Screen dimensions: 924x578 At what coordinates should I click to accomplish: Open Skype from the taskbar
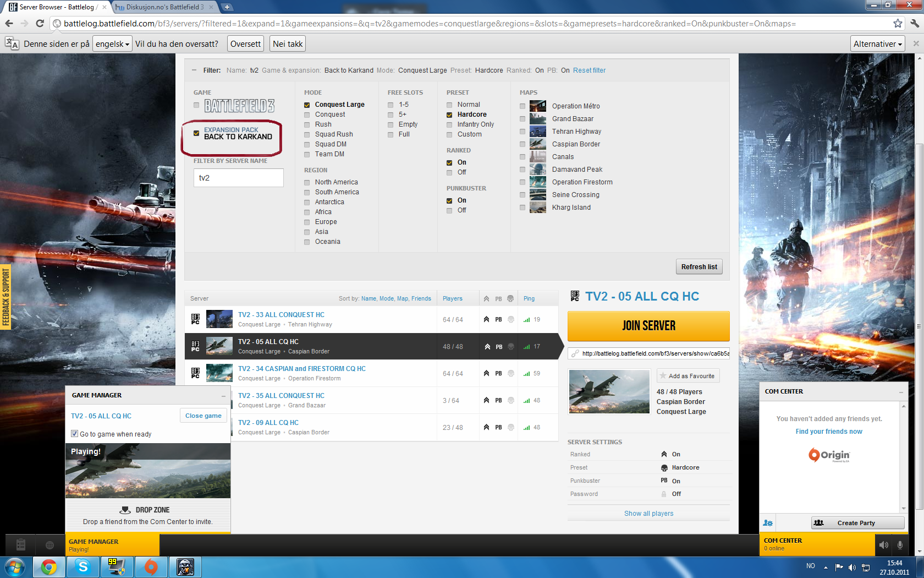coord(83,567)
